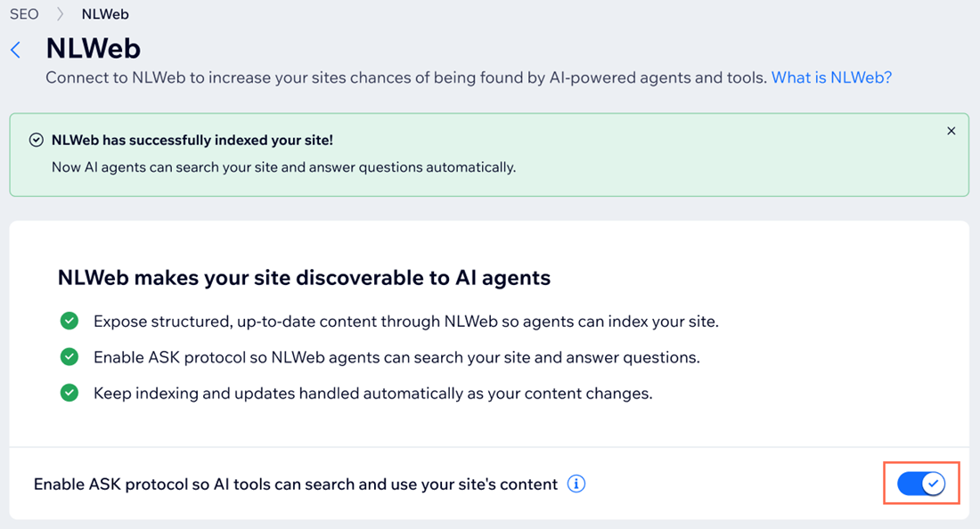Select SEO in the breadcrumb trail
This screenshot has height=529, width=980.
(23, 13)
